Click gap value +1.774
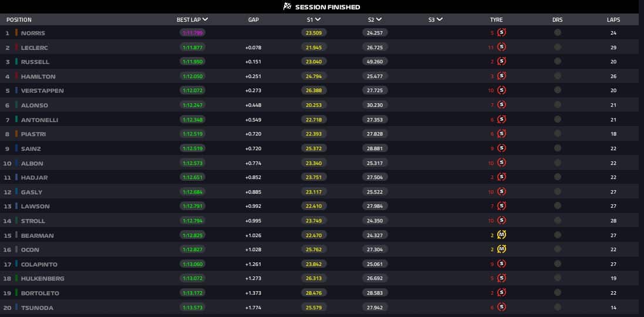 point(254,308)
